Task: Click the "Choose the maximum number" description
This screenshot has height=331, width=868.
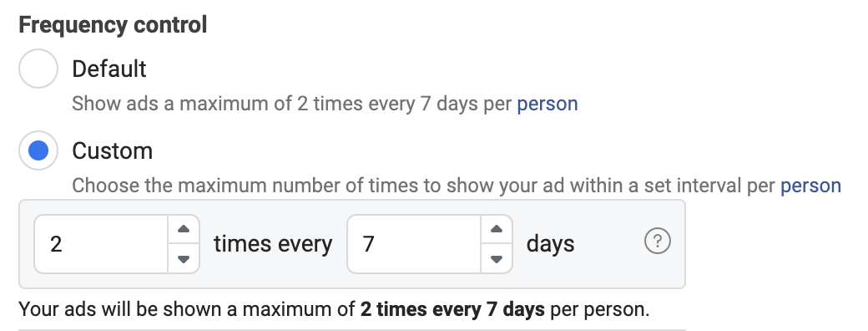Action: click(x=457, y=186)
